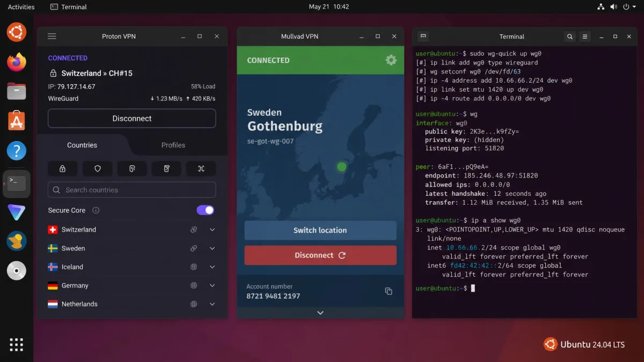Screen dimensions: 644x362
Task: Open the Proton VPN hamburger menu
Action: (52, 36)
